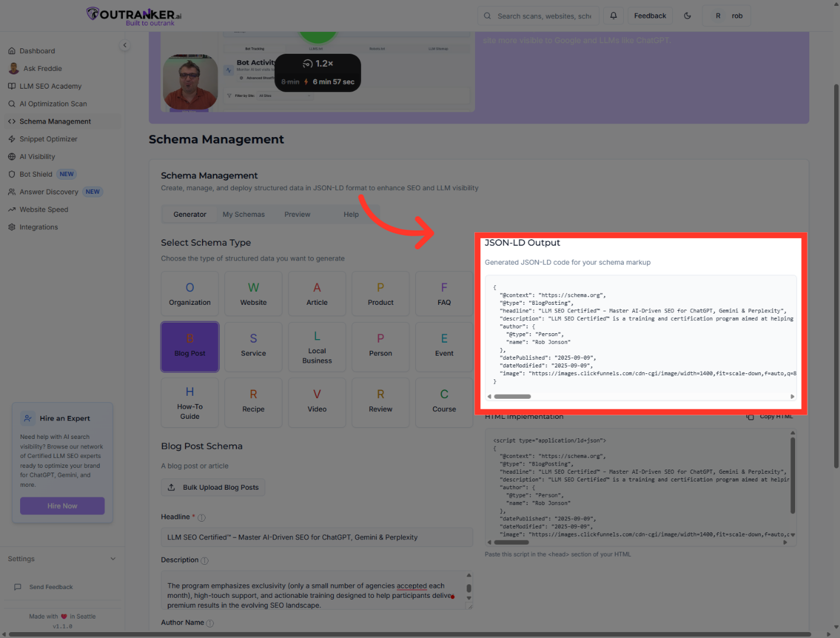
Task: Open Ask Freddie assistant
Action: coord(43,69)
